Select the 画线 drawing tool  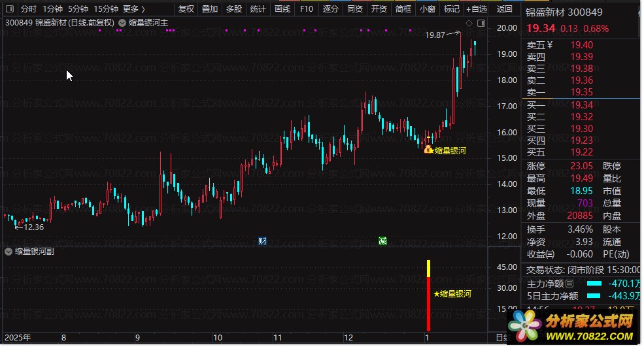(x=282, y=8)
